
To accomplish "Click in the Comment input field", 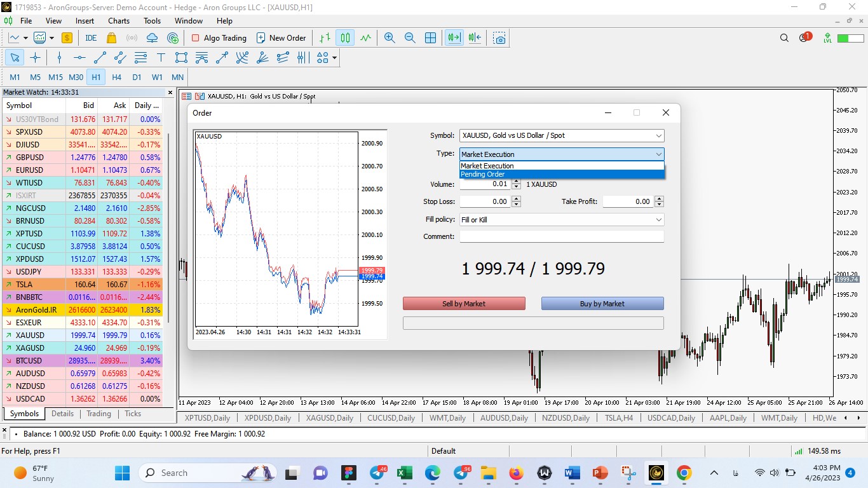I will (x=562, y=236).
